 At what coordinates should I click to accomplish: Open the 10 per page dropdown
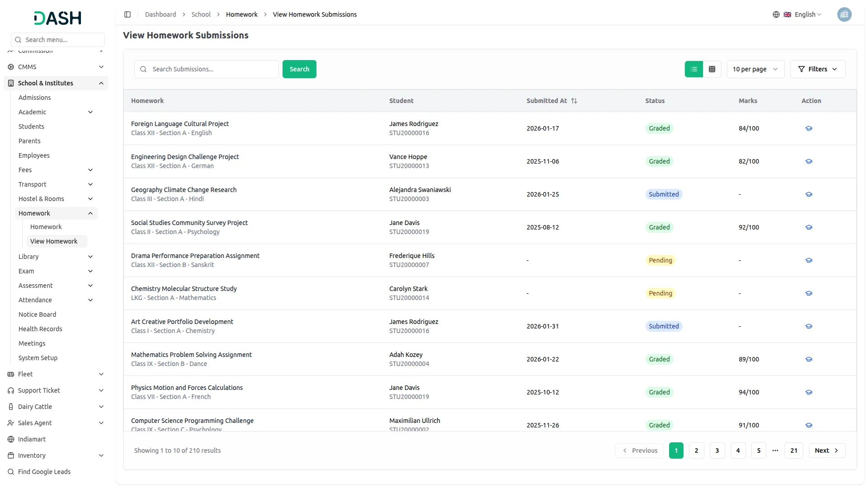tap(755, 69)
